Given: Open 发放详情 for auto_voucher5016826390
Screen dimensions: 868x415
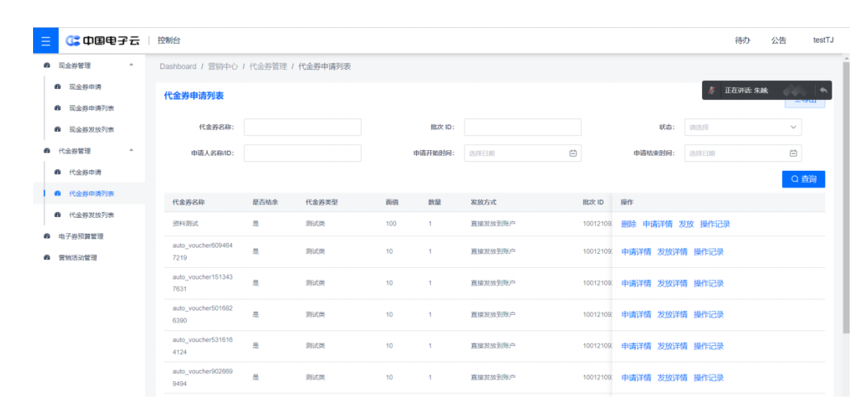Looking at the screenshot, I should pyautogui.click(x=672, y=315).
